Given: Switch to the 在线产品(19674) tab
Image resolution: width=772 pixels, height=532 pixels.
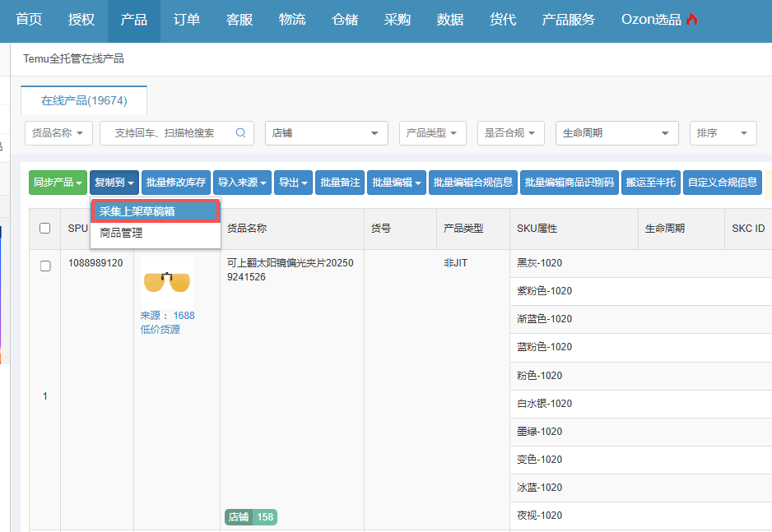Looking at the screenshot, I should click(x=84, y=100).
